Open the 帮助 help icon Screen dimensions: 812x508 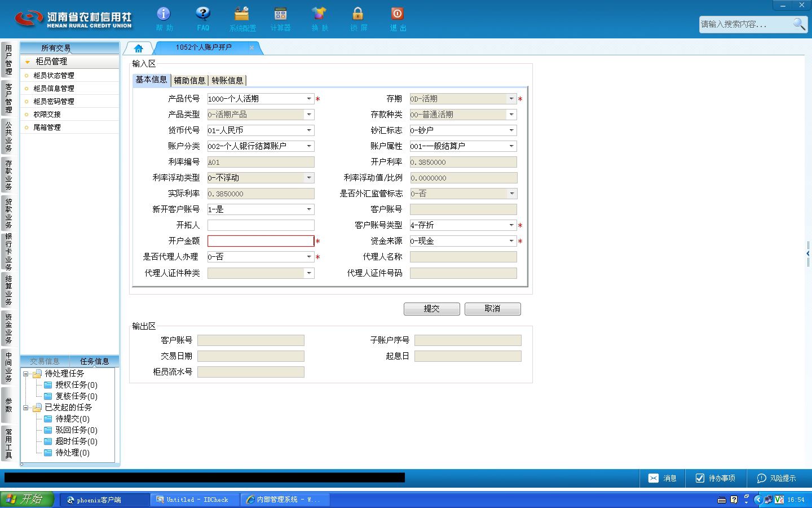pos(164,18)
